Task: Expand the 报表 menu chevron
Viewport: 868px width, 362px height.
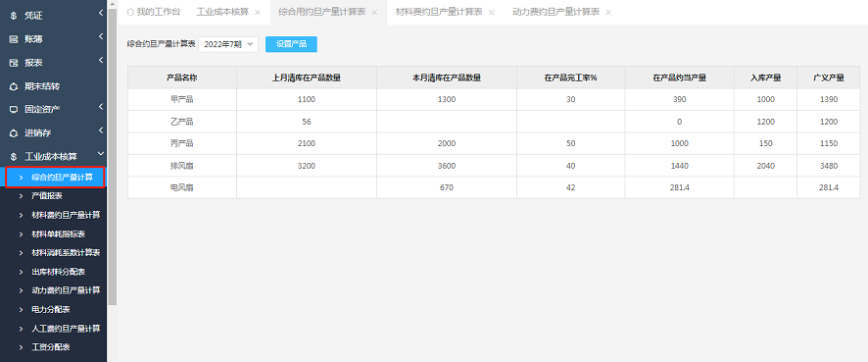Action: tap(101, 60)
